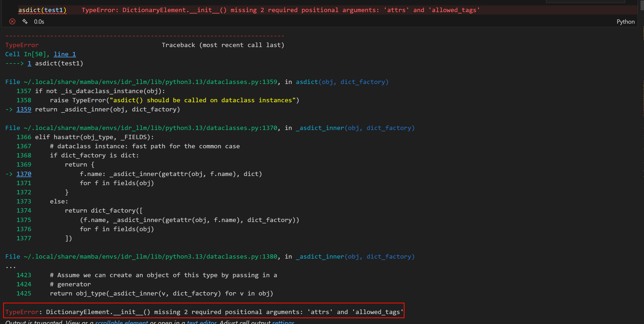The height and width of the screenshot is (324, 644).
Task: Jump to line 1370 in dataclasses.py
Action: tap(24, 174)
